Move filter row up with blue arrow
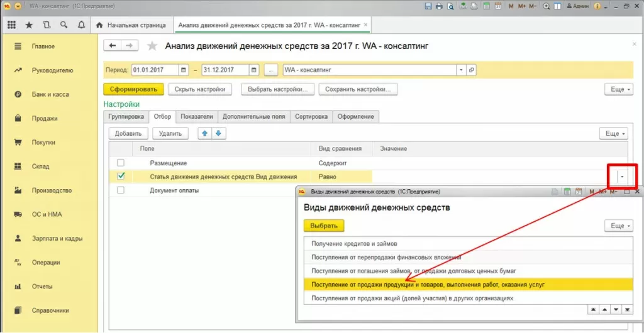This screenshot has height=333, width=644. point(205,133)
